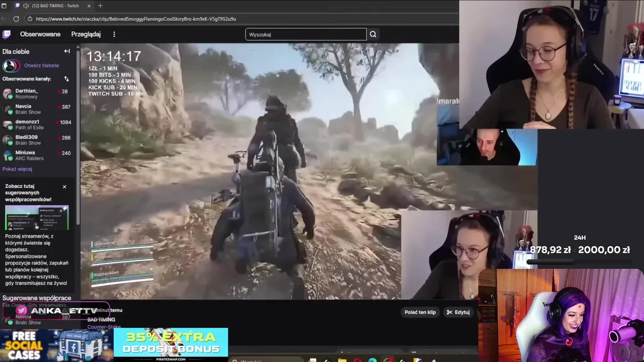Open the browser tab actions icon
This screenshot has height=362, width=644.
point(4,6)
